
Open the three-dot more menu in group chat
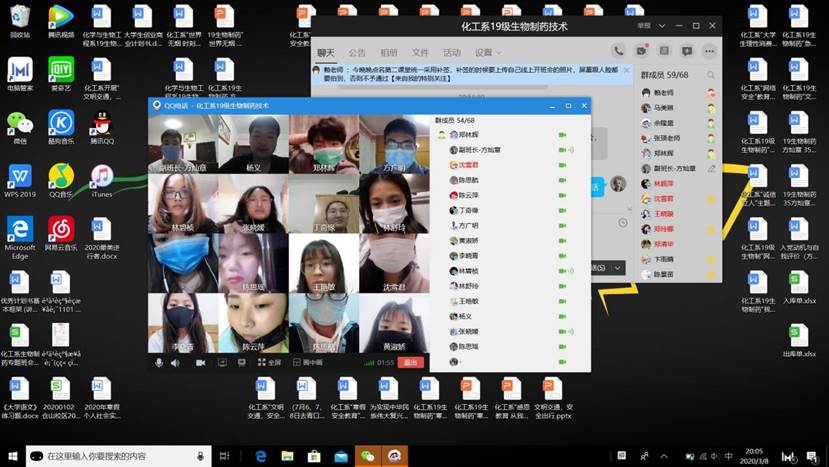(710, 51)
